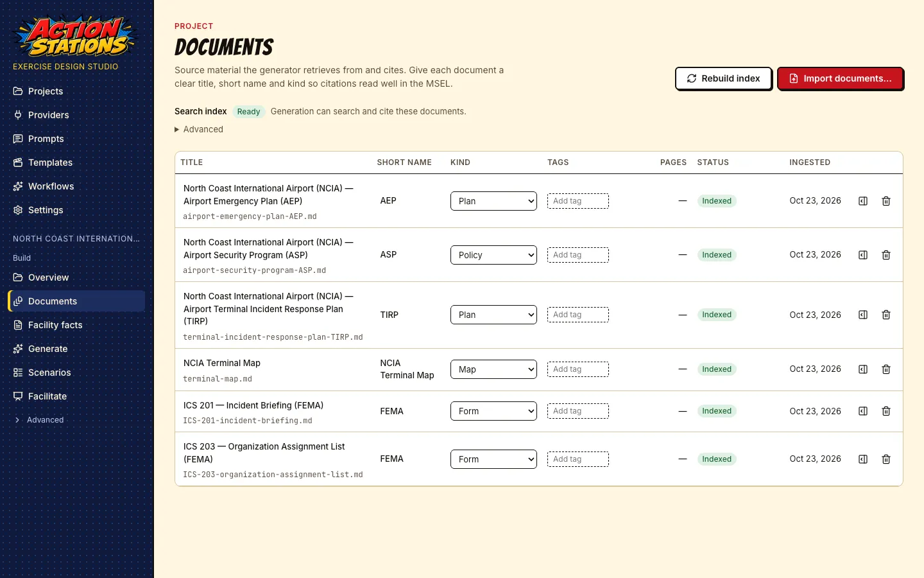Open the Form dropdown for ICS 201

click(493, 411)
